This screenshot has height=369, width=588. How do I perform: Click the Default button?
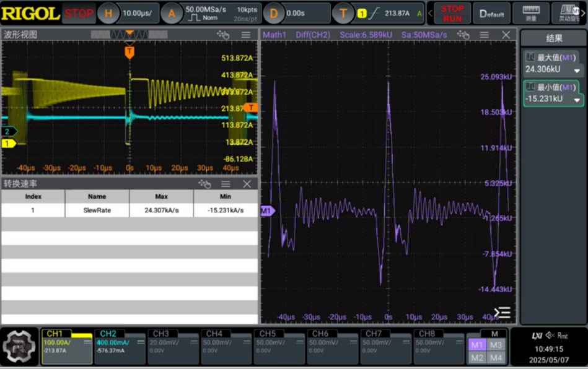491,13
